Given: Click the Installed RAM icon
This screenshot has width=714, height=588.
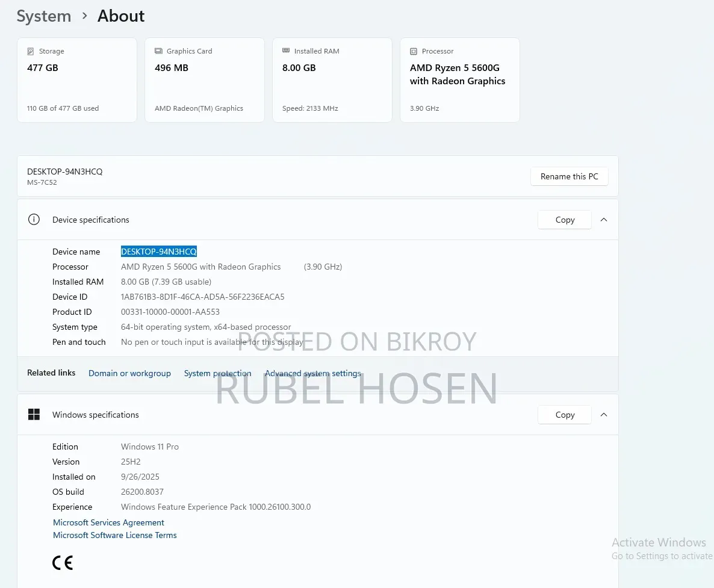Looking at the screenshot, I should click(x=286, y=51).
